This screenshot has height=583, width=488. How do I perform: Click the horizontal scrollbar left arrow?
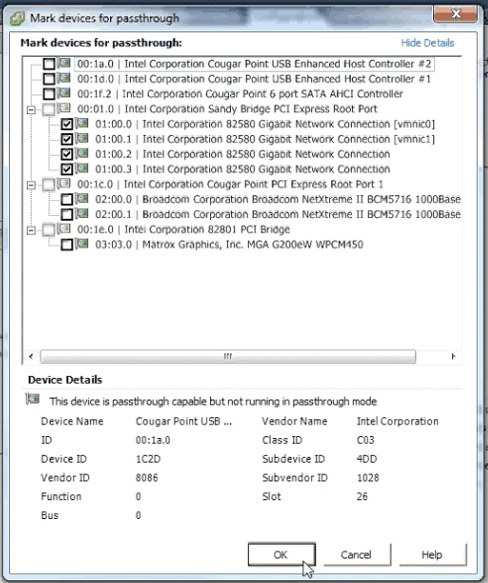pyautogui.click(x=31, y=356)
